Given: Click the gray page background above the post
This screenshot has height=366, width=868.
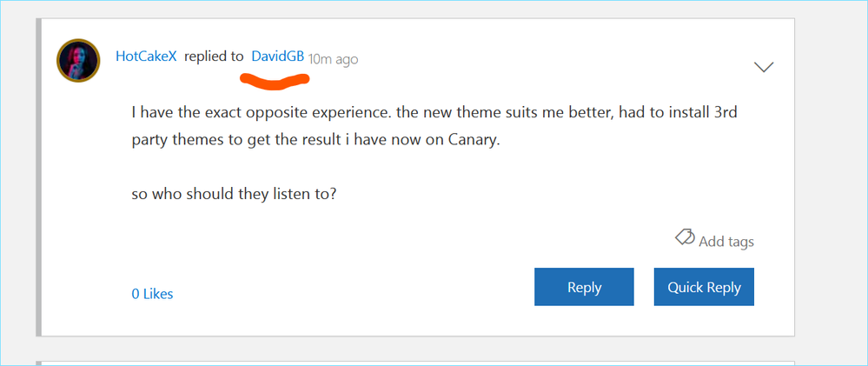Looking at the screenshot, I should 415,9.
